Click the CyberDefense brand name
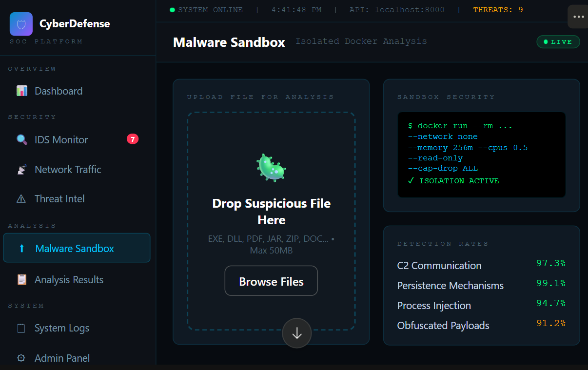Viewport: 588px width, 370px height. pyautogui.click(x=75, y=23)
